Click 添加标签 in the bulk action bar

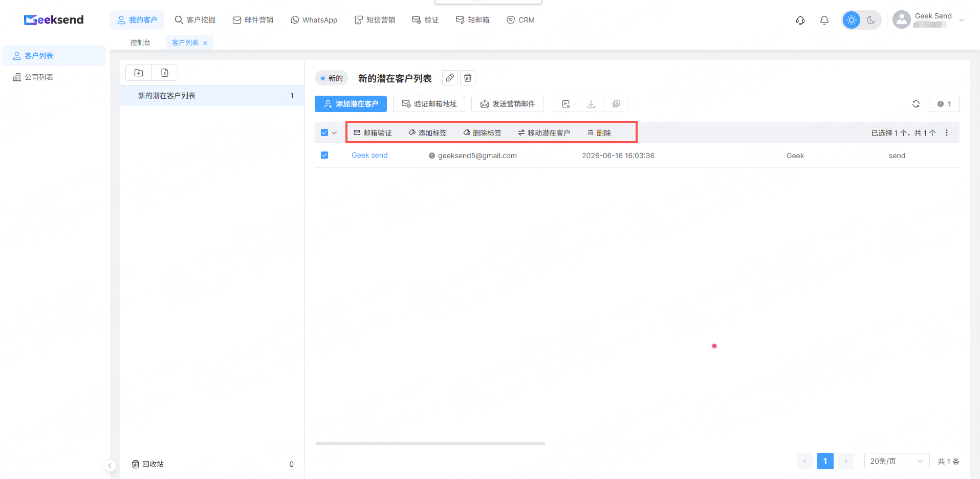(427, 133)
